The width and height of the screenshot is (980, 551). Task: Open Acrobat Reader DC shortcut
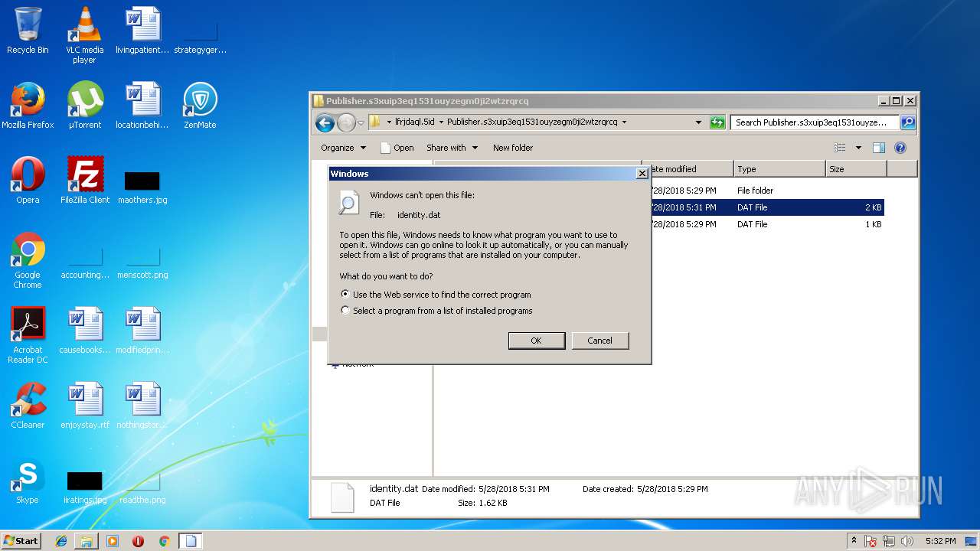28,335
